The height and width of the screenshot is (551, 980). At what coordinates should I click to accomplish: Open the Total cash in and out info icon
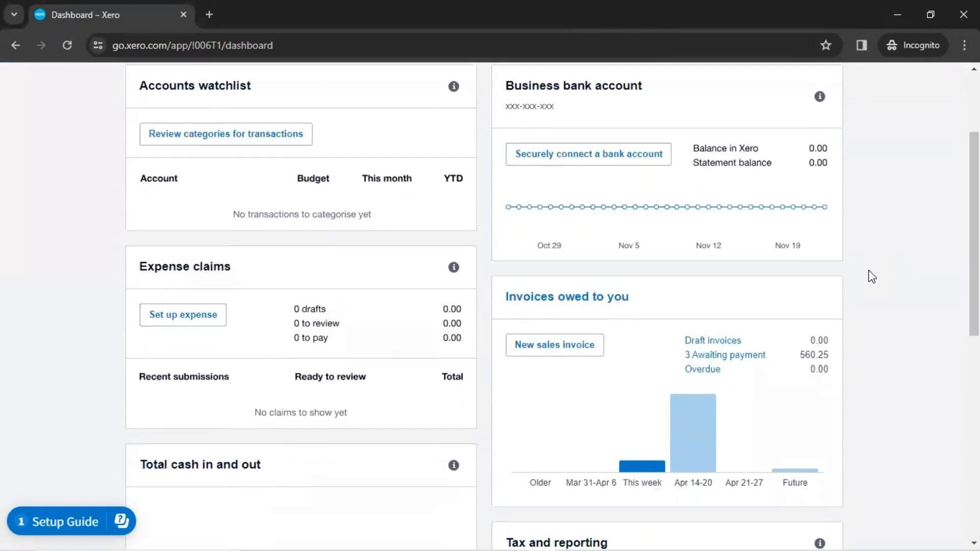tap(453, 465)
